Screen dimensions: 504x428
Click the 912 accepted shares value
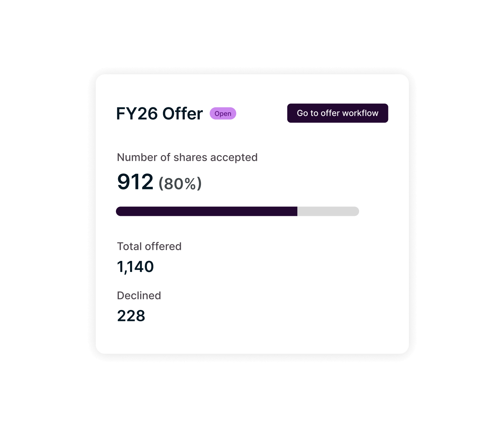click(135, 182)
